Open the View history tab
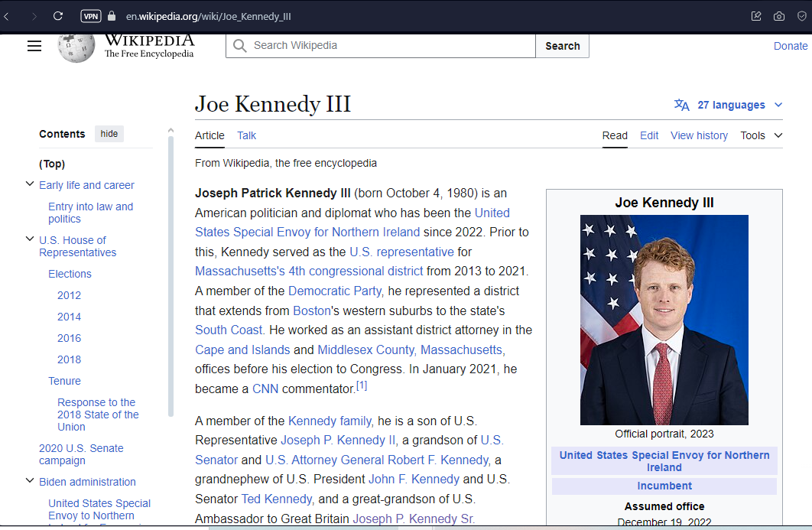 point(699,135)
